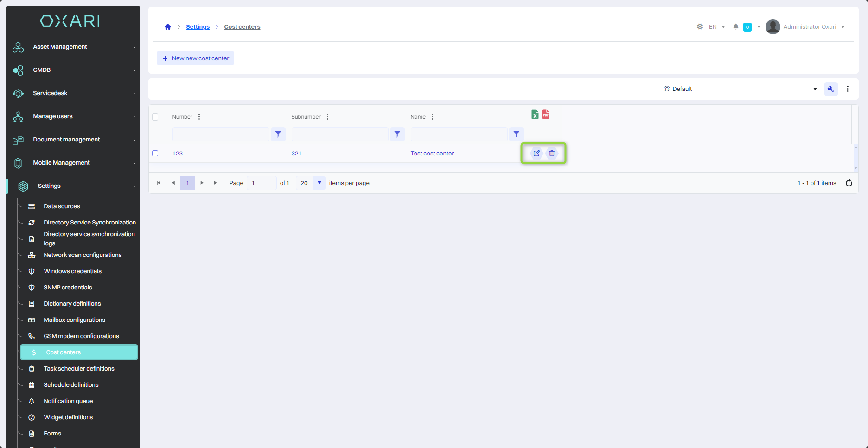Image resolution: width=868 pixels, height=448 pixels.
Task: Refresh the cost centers grid
Action: click(x=849, y=183)
